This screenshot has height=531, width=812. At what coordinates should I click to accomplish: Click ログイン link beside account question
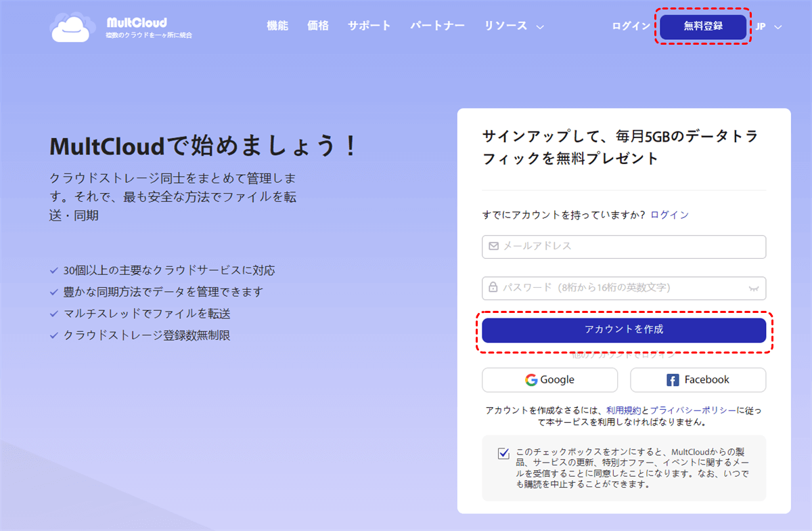coord(670,215)
